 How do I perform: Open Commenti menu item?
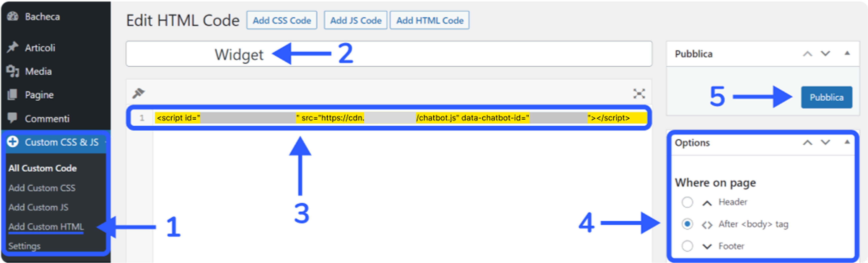pyautogui.click(x=47, y=118)
